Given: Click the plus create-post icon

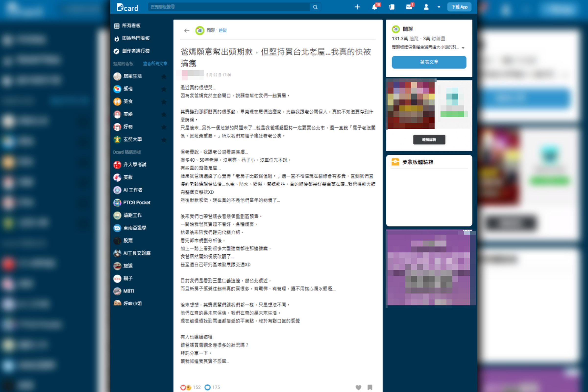Looking at the screenshot, I should (x=357, y=7).
